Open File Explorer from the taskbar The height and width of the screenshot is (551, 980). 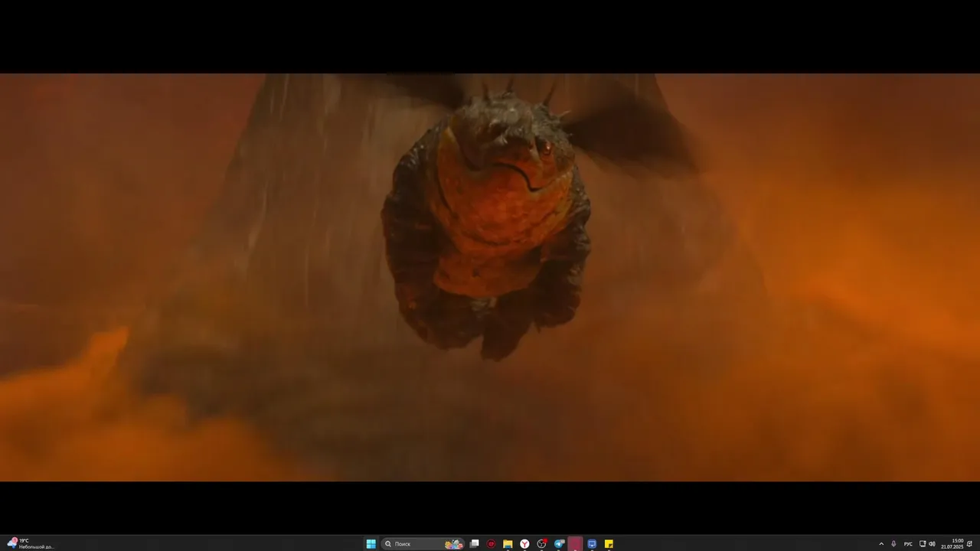click(508, 544)
